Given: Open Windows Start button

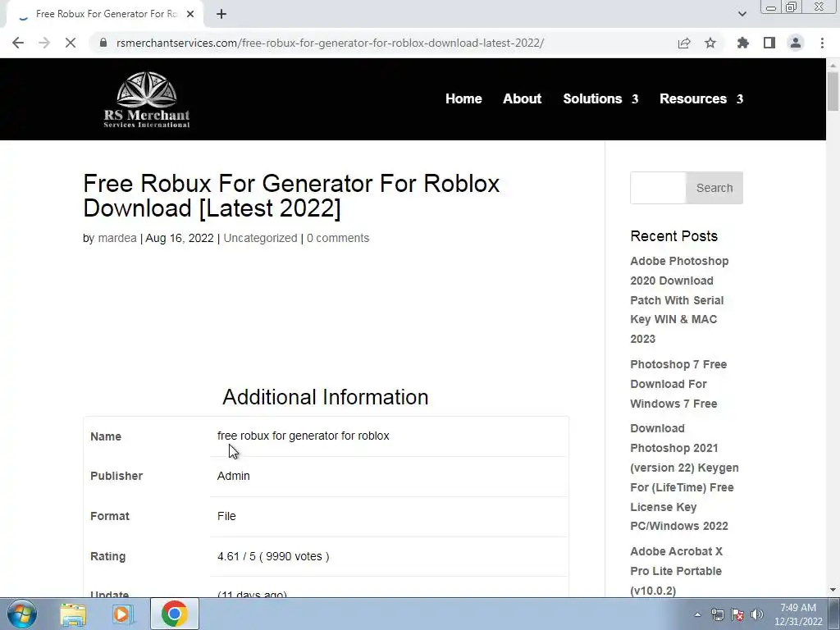Looking at the screenshot, I should pyautogui.click(x=22, y=614).
